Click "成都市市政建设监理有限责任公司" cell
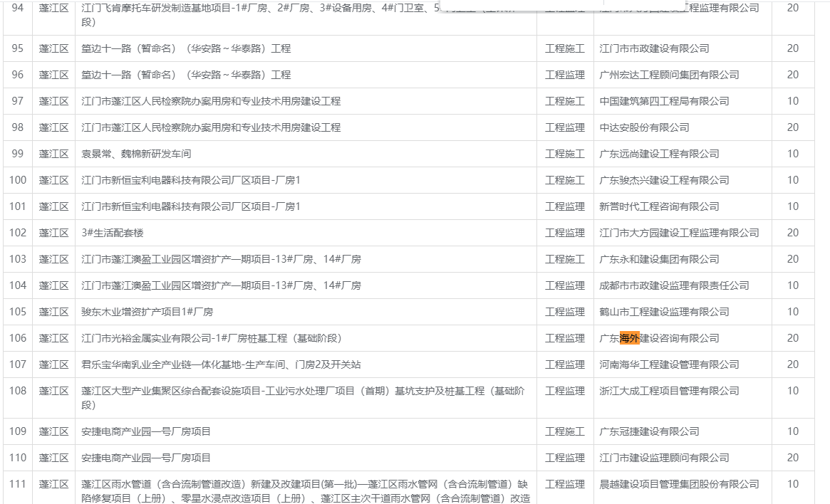The image size is (830, 504). [x=674, y=285]
